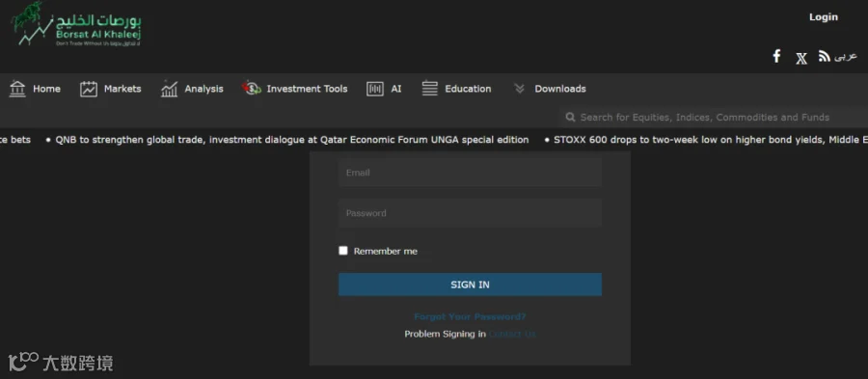Open Forgot Your Password link

tap(470, 316)
